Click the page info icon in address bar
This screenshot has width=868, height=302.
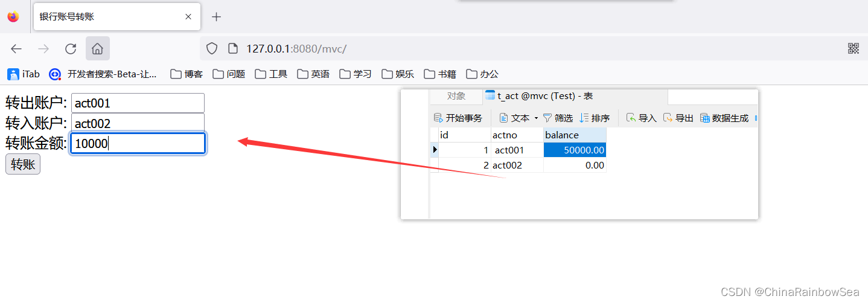(232, 49)
